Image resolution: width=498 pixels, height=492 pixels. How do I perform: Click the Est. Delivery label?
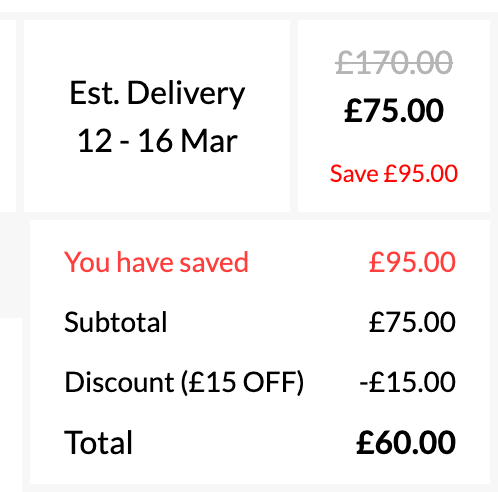(x=157, y=93)
